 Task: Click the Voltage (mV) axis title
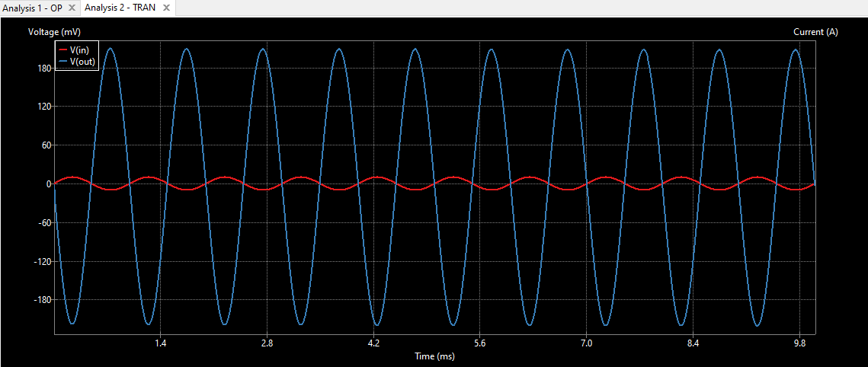tap(54, 32)
